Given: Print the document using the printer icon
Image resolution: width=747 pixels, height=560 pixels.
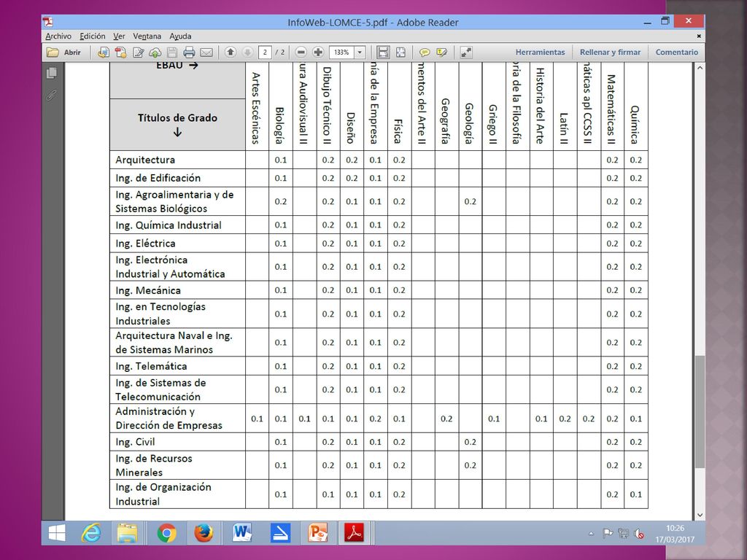Looking at the screenshot, I should tap(189, 52).
